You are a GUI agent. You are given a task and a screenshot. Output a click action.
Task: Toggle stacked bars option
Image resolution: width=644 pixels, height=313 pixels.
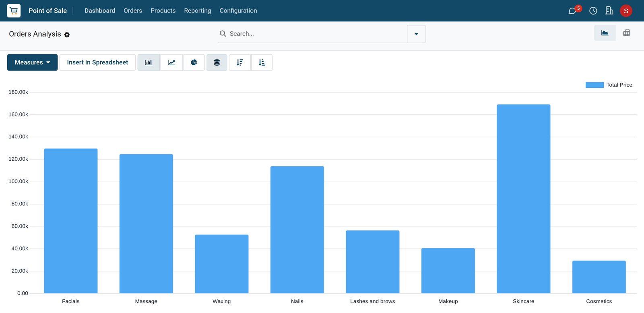coord(217,62)
